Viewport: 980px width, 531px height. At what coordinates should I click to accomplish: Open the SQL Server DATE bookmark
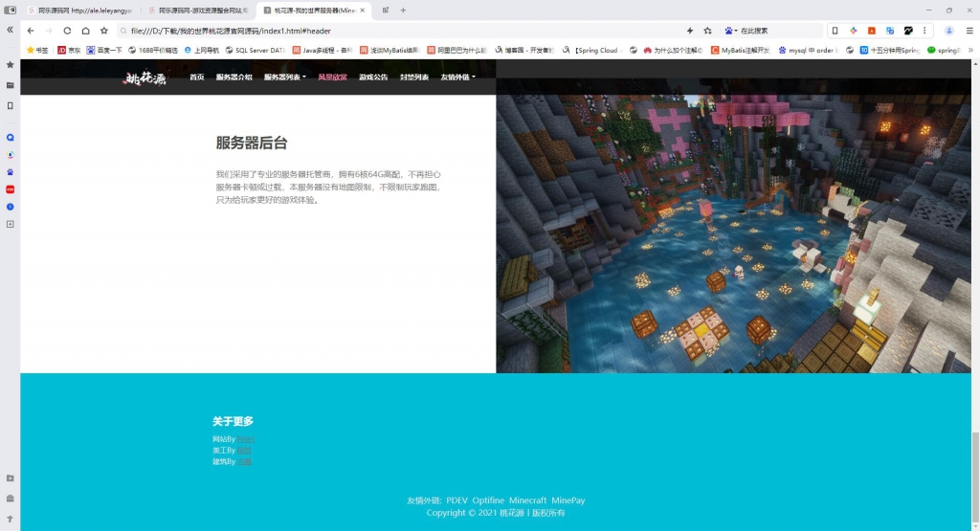click(x=255, y=50)
